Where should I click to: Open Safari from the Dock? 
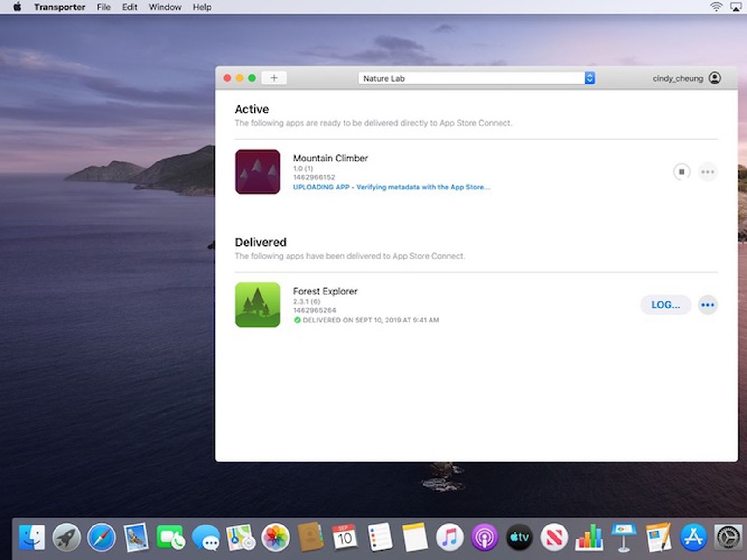point(101,537)
